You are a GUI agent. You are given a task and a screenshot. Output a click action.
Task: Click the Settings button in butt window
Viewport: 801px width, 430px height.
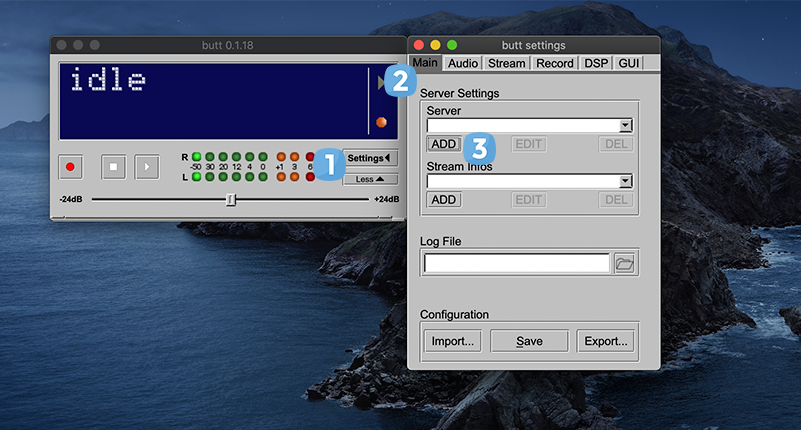tap(370, 158)
